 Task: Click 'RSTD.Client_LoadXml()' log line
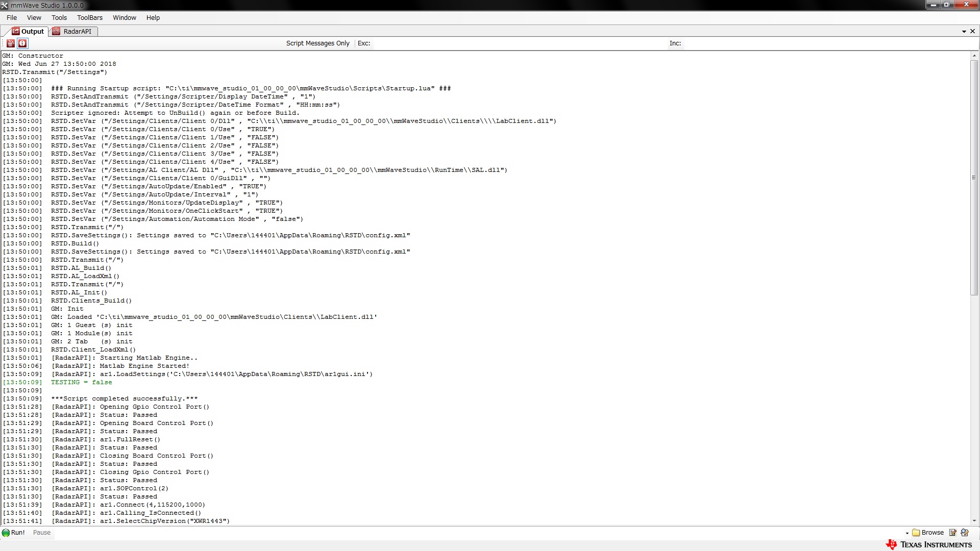[93, 349]
